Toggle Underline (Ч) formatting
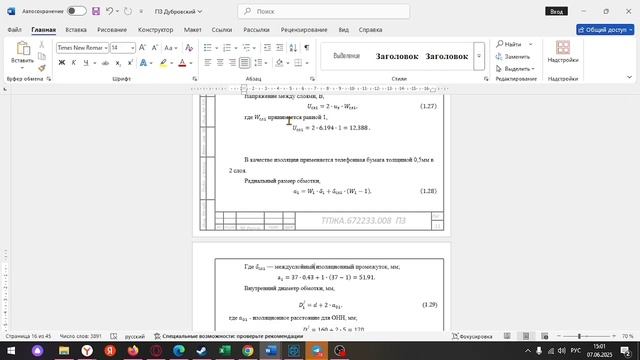The height and width of the screenshot is (360, 640). point(86,63)
